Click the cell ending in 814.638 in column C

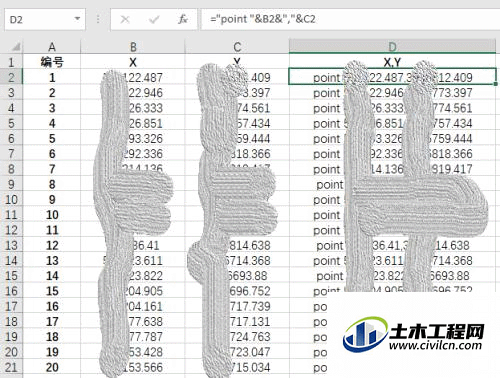click(x=237, y=245)
